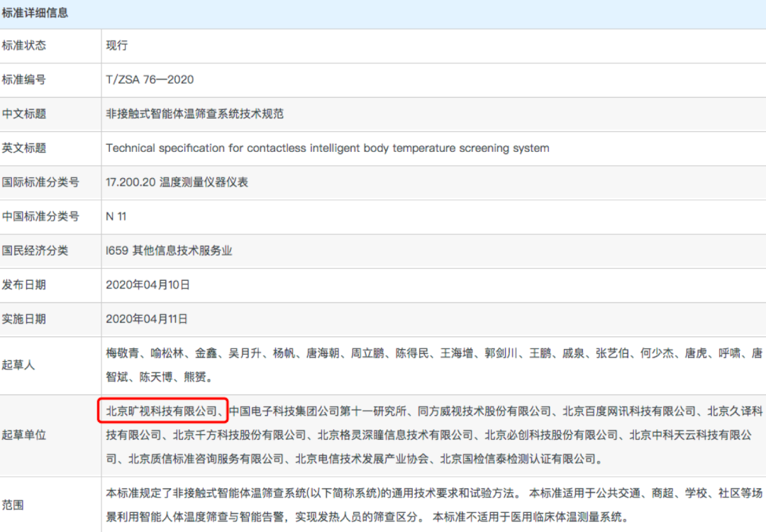Select drafter name 梅敬青 in the list
This screenshot has height=532, width=766.
pos(121,353)
